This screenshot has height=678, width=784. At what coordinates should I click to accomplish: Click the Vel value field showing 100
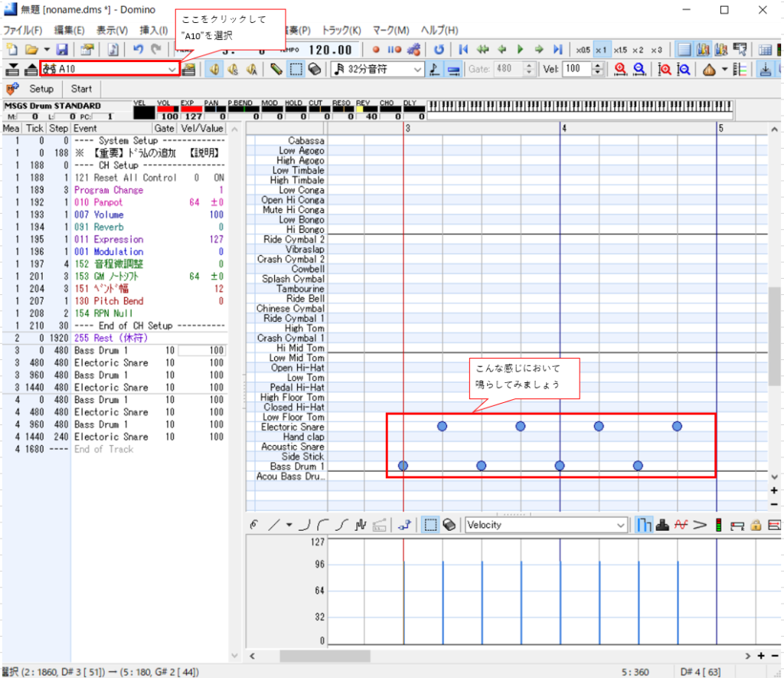click(x=577, y=69)
